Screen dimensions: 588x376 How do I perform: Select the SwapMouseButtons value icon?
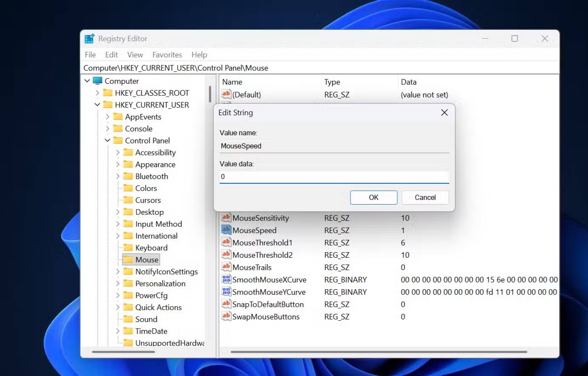226,316
